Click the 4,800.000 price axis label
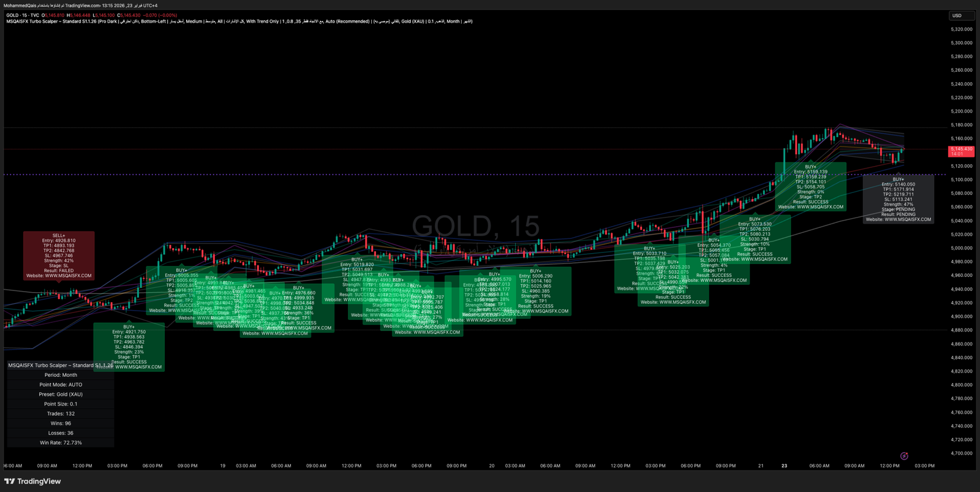Image resolution: width=980 pixels, height=492 pixels. pyautogui.click(x=962, y=385)
